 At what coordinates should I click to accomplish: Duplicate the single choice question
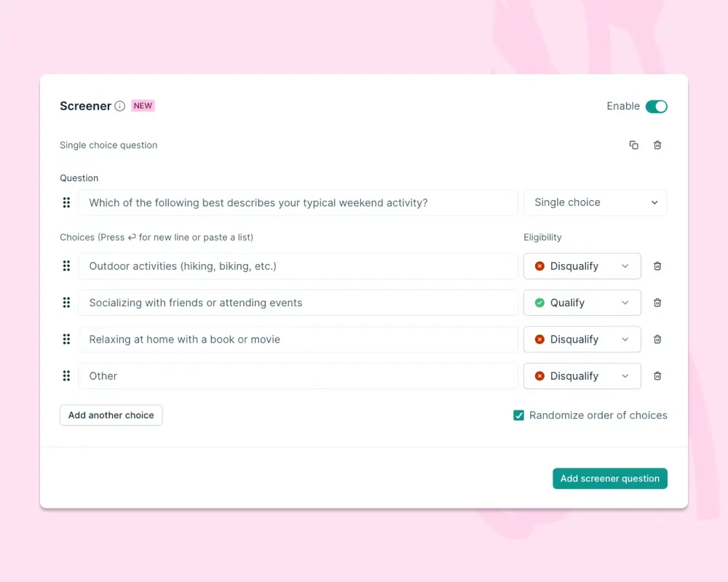pyautogui.click(x=634, y=145)
